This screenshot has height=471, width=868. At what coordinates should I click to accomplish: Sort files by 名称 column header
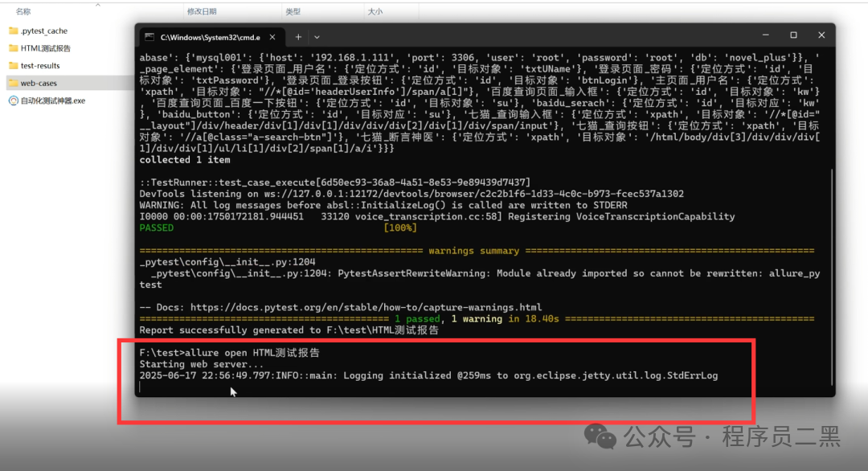pyautogui.click(x=23, y=11)
